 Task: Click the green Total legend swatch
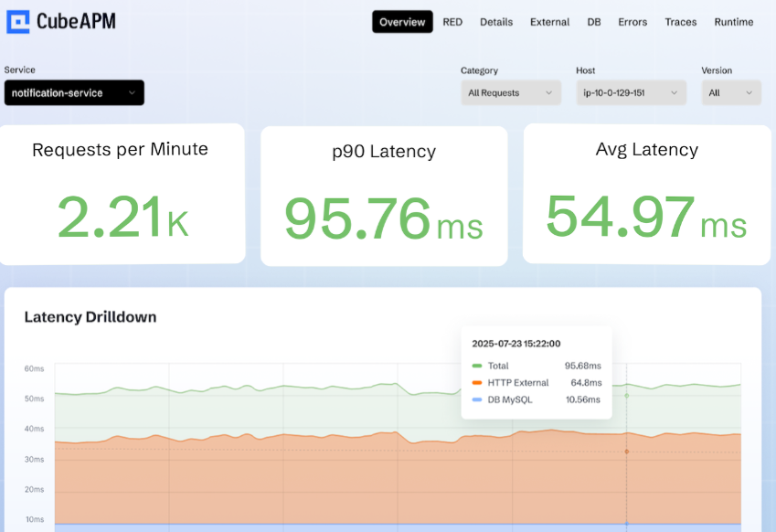coord(477,366)
